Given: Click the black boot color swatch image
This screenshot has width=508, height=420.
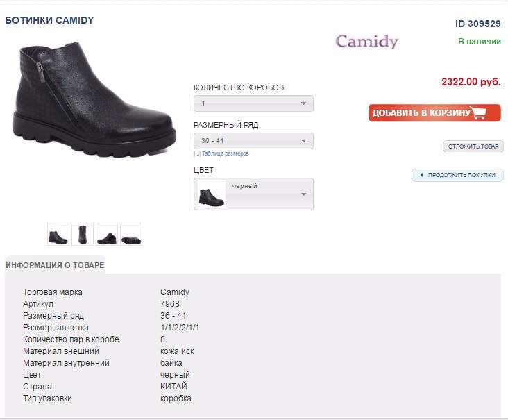Looking at the screenshot, I should tap(211, 194).
